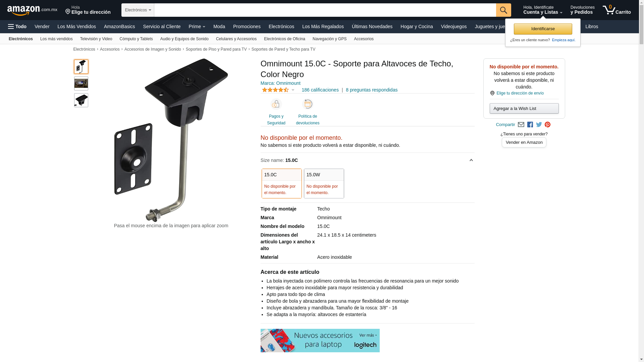Click the Pagos y Seguridad icon
644x362 pixels.
coord(276,104)
